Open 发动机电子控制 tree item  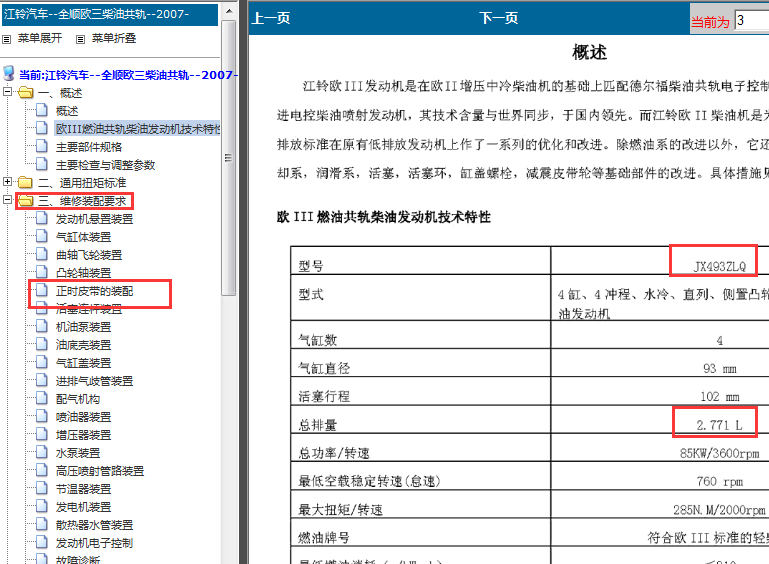point(94,543)
